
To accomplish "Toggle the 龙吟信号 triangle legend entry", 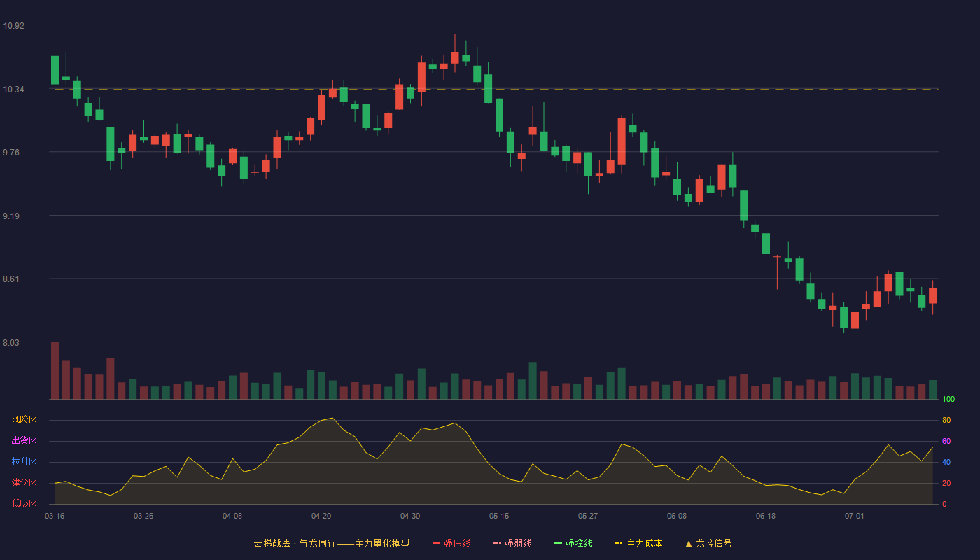I will tap(708, 543).
